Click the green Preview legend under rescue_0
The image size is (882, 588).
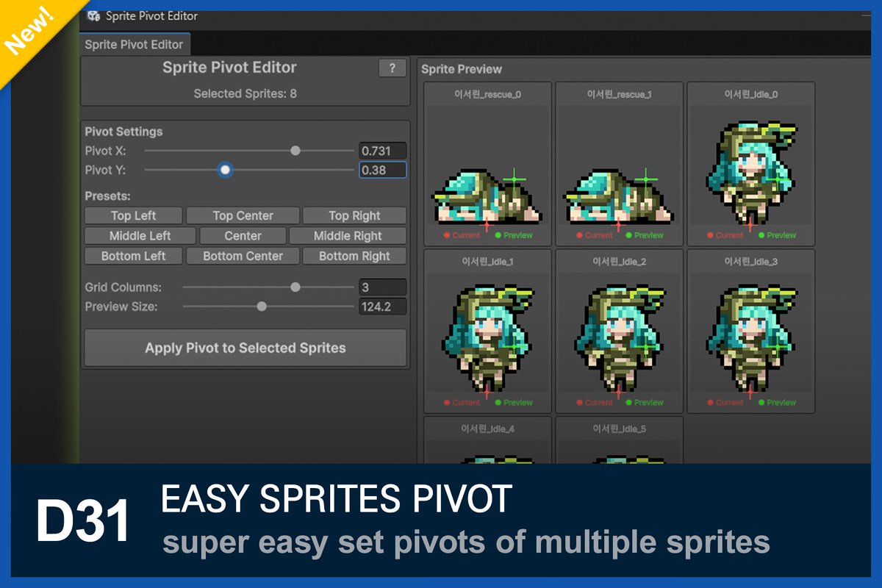click(514, 235)
